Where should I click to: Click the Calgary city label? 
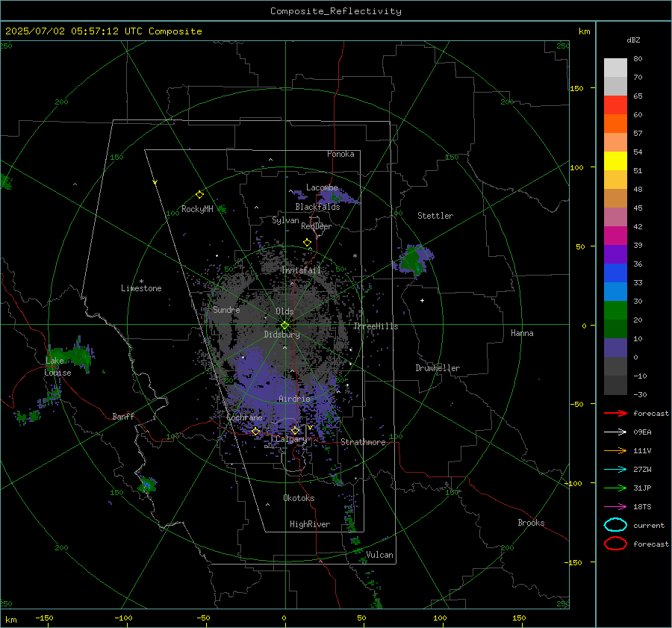click(x=291, y=439)
